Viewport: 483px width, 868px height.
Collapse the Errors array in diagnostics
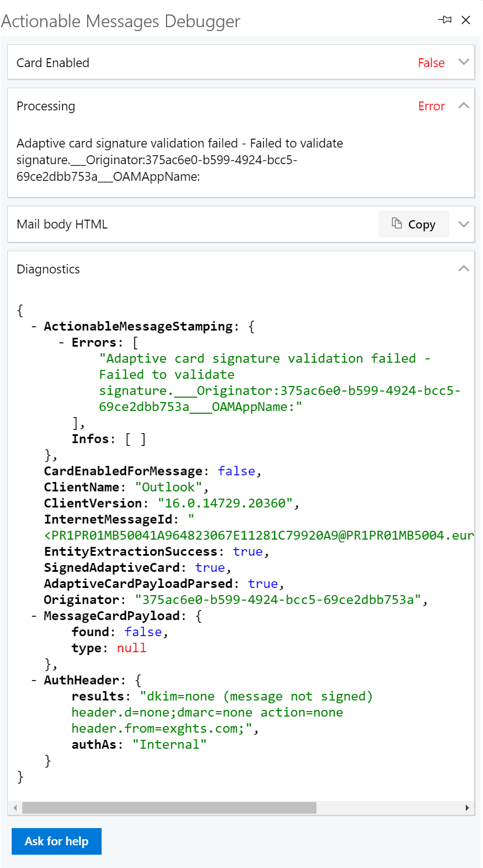(63, 342)
